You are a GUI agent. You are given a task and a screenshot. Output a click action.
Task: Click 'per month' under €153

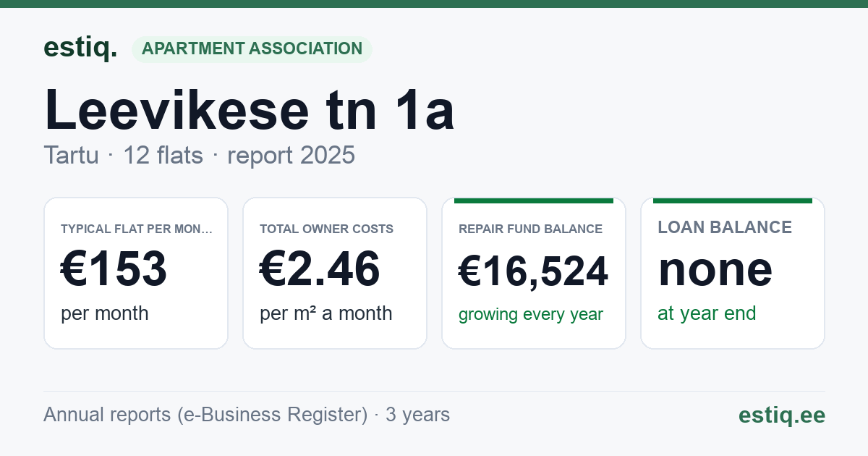click(x=104, y=313)
